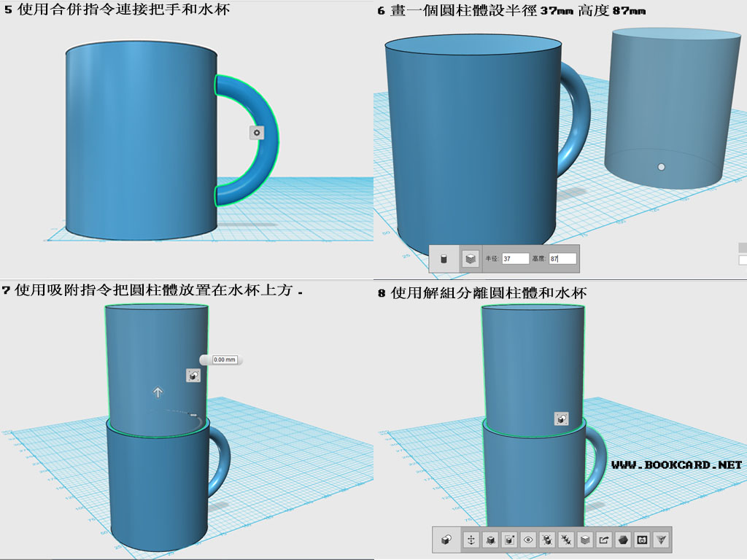Click the Export share-arrow icon
Viewport: 747px width, 560px height.
point(604,540)
